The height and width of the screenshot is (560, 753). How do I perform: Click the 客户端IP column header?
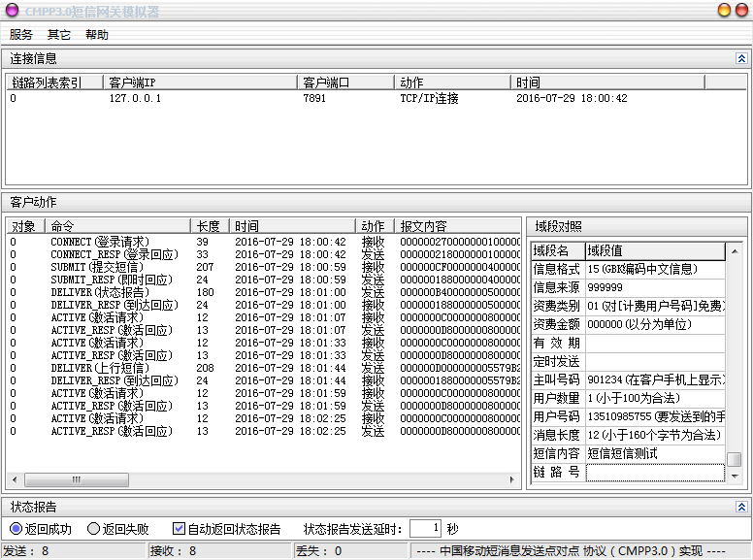click(199, 82)
